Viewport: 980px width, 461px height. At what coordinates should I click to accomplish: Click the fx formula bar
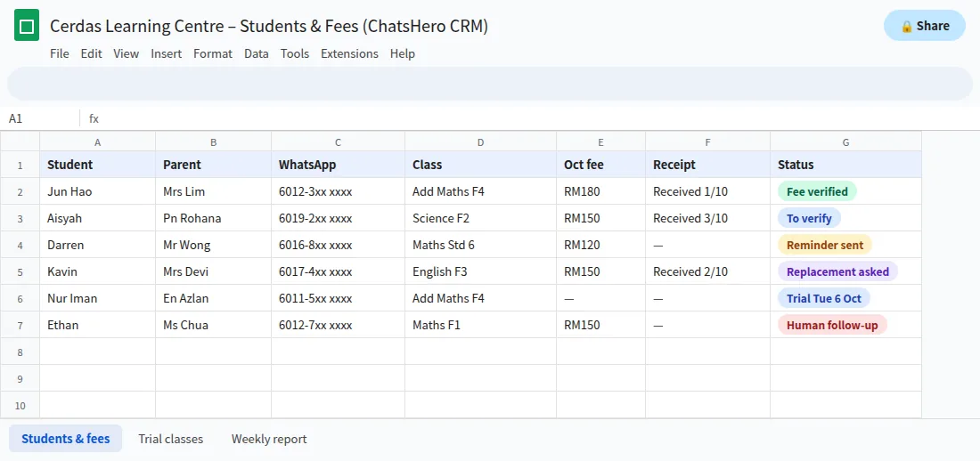click(531, 118)
